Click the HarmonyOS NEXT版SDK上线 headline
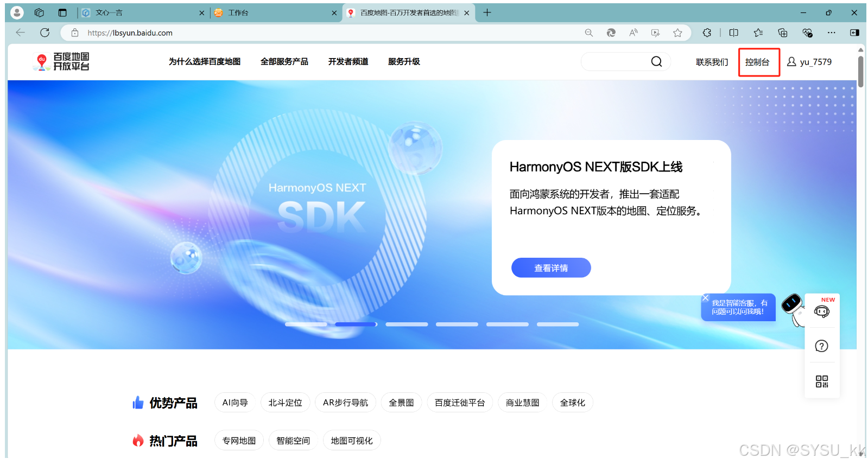 click(x=596, y=167)
